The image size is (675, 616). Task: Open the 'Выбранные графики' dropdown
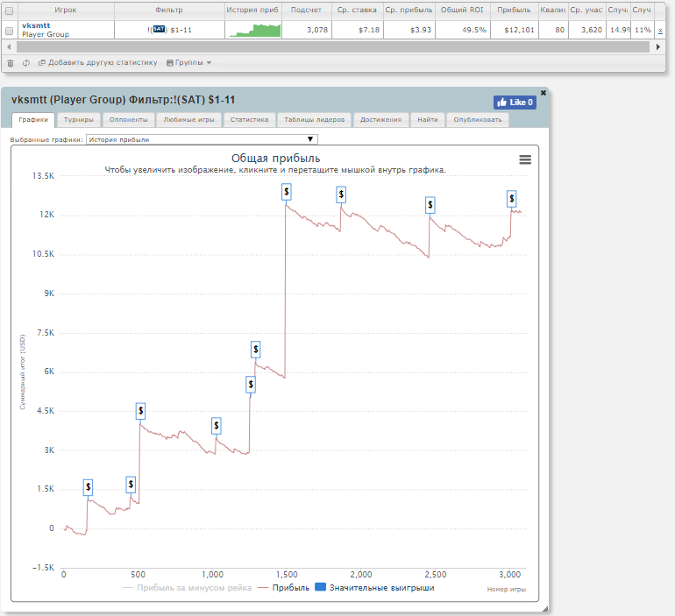(x=202, y=139)
